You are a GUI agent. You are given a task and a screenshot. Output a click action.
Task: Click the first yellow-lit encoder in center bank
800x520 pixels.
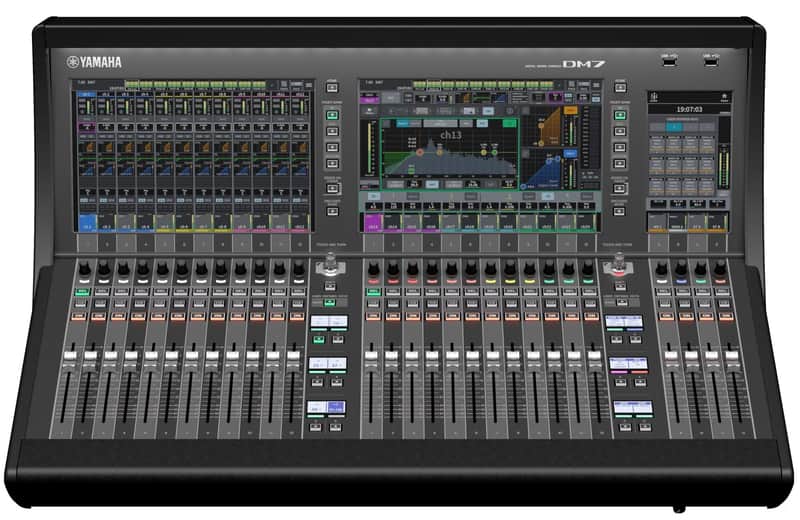pos(490,269)
